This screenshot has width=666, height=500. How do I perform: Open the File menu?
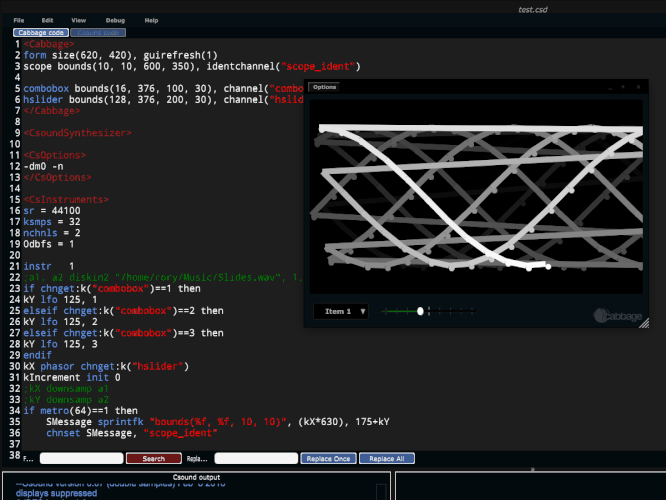click(x=19, y=20)
